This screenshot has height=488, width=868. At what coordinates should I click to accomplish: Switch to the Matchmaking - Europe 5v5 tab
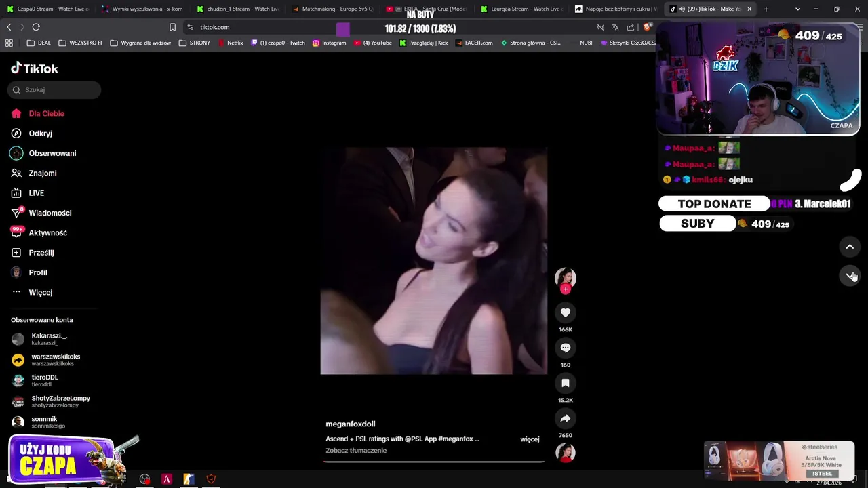(x=332, y=9)
